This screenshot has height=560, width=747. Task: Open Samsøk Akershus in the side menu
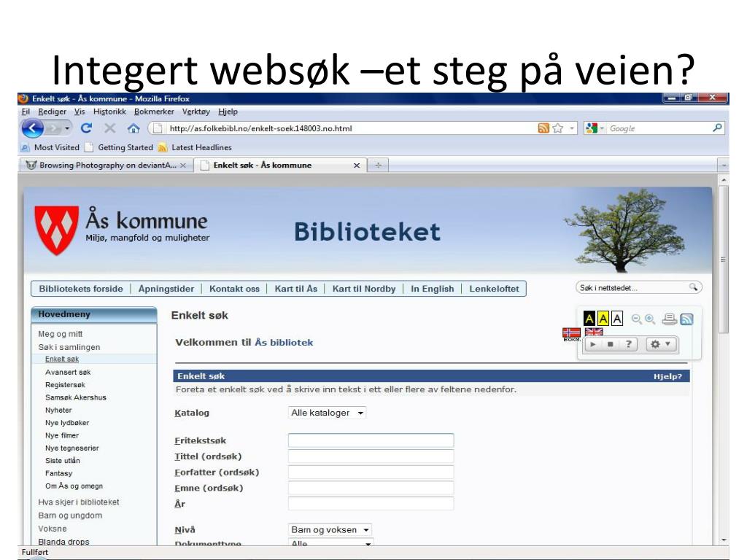pos(76,397)
